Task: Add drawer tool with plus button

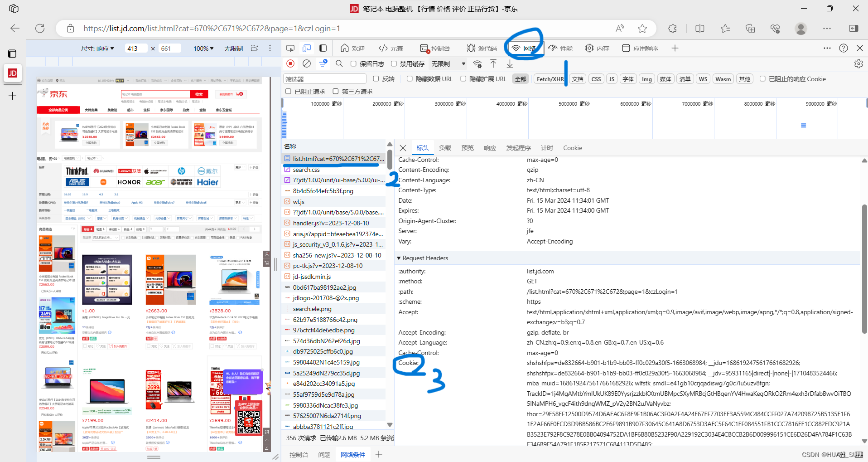Action: tap(379, 454)
